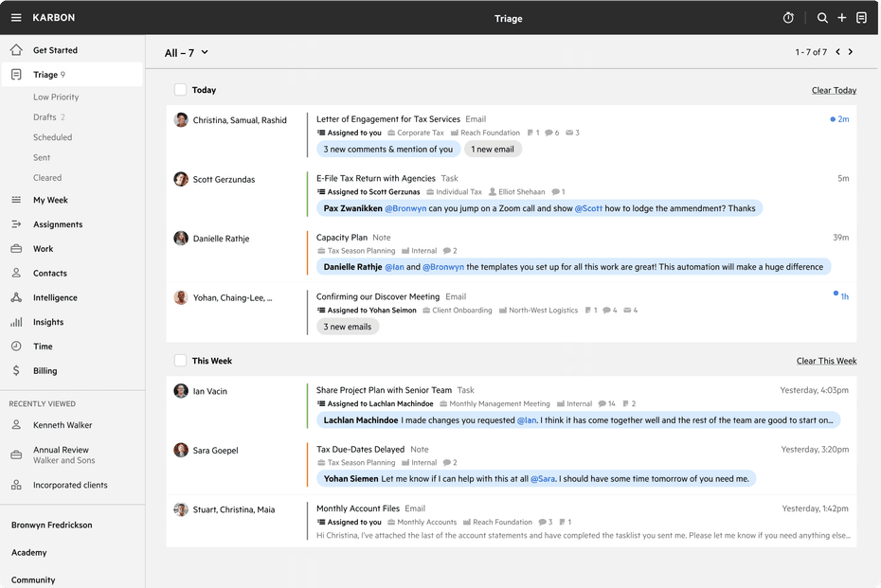Click the Clear Today link
The image size is (881, 588).
coord(834,91)
